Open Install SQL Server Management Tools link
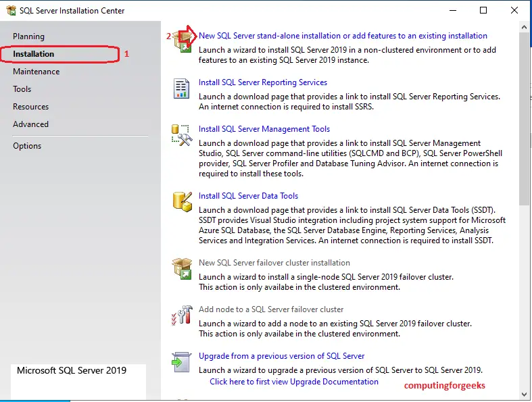 264,129
